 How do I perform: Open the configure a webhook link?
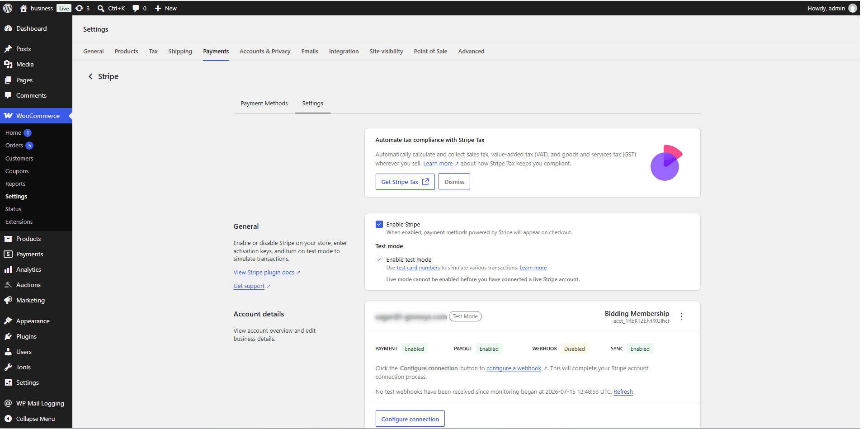pyautogui.click(x=514, y=368)
